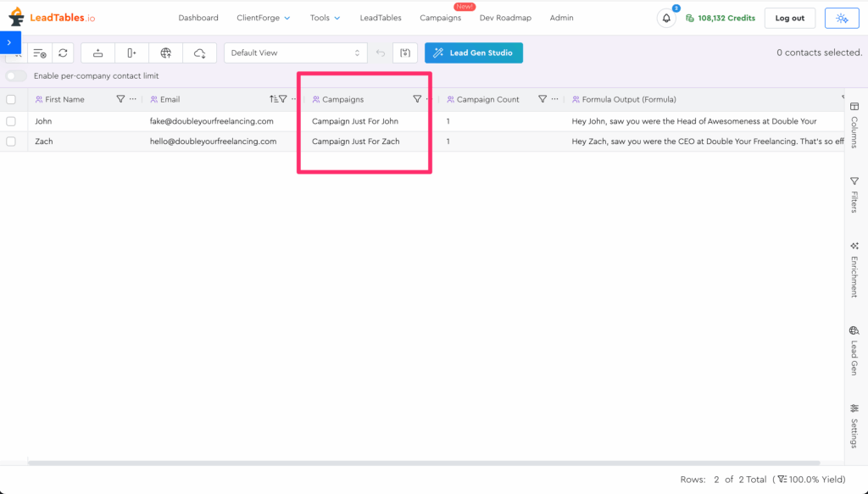Check the row checkbox for John
The height and width of the screenshot is (494, 868).
(x=11, y=121)
